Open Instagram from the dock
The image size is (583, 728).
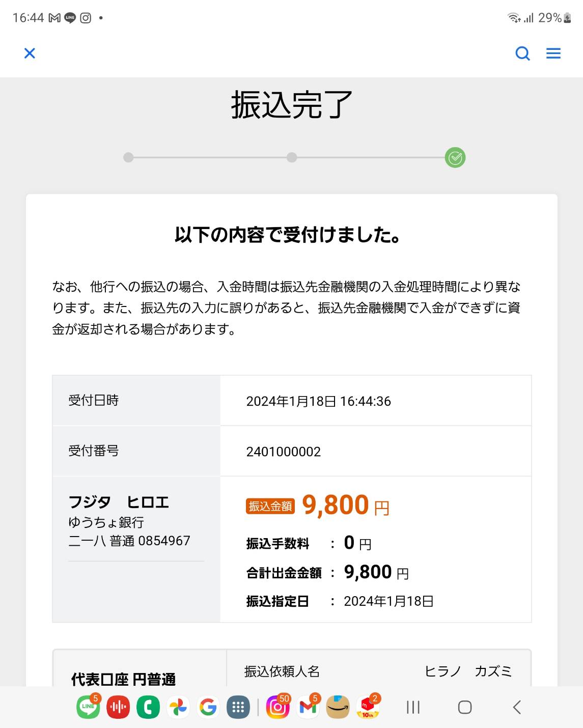278,707
